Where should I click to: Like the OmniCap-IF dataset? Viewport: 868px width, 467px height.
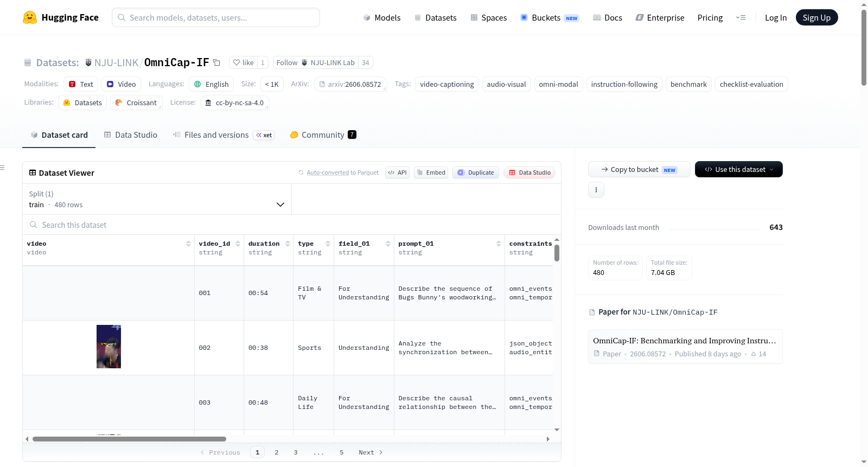(243, 62)
